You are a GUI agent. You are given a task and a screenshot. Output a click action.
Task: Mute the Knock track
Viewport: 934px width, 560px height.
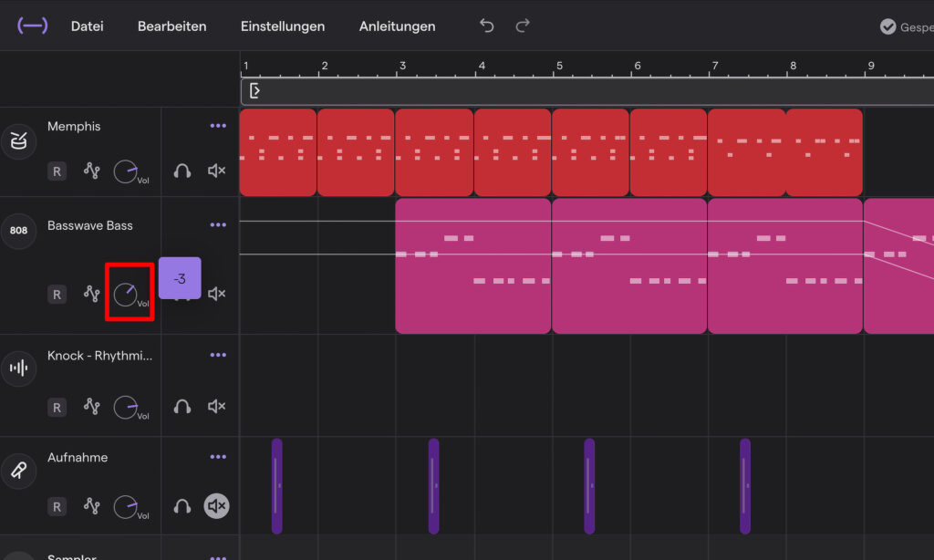pyautogui.click(x=216, y=406)
